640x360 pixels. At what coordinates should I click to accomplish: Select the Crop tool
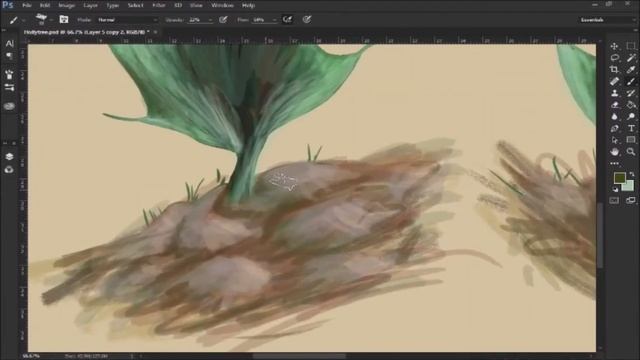[614, 70]
